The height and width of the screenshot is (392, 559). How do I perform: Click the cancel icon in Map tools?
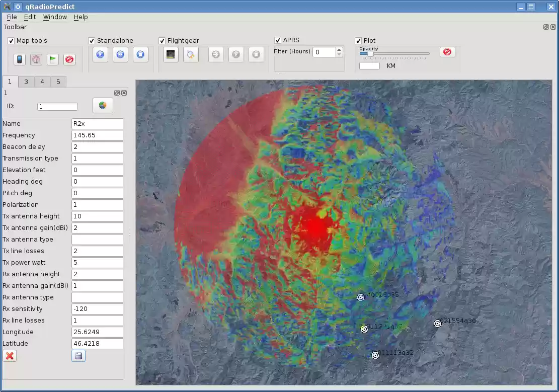[69, 59]
